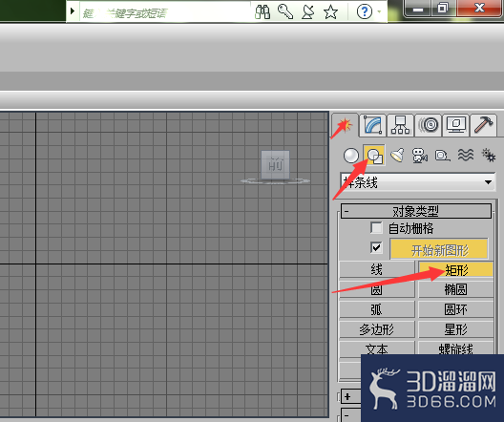
Task: Enable the 自动栅格 checkbox
Action: pos(376,228)
